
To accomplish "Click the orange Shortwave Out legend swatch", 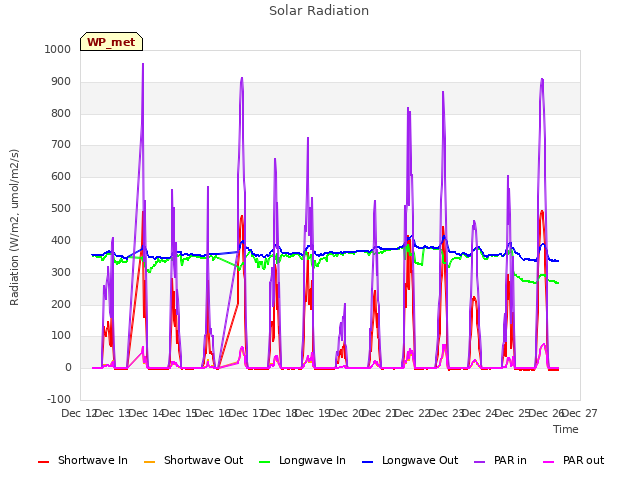I will click(150, 462).
